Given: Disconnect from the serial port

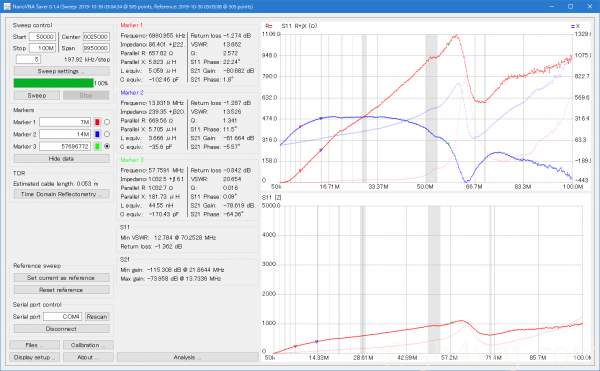Looking at the screenshot, I should coord(62,329).
